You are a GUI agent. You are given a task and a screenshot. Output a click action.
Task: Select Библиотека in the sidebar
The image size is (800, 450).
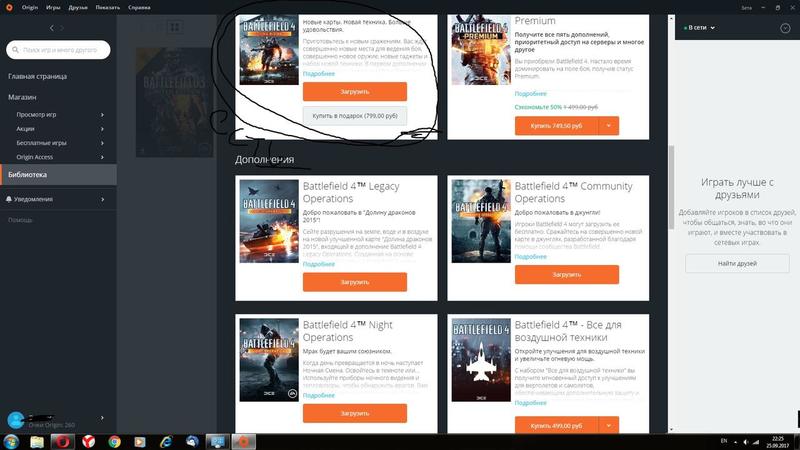[58, 174]
